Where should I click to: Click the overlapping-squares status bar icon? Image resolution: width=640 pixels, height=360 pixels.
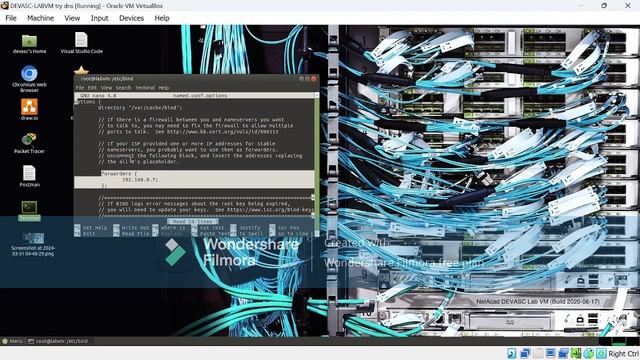(x=525, y=353)
